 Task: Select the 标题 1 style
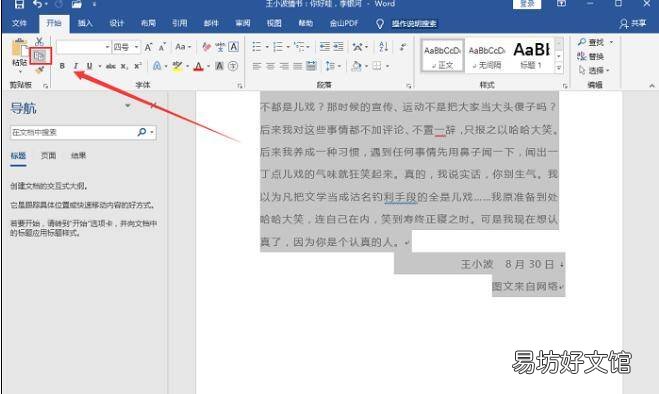531,56
